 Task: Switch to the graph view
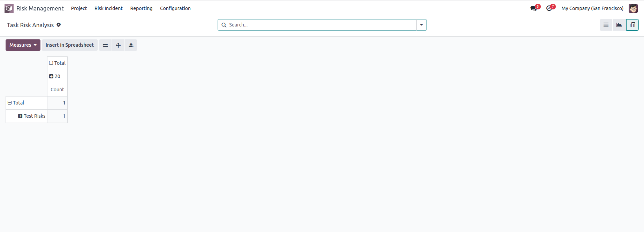click(x=619, y=25)
